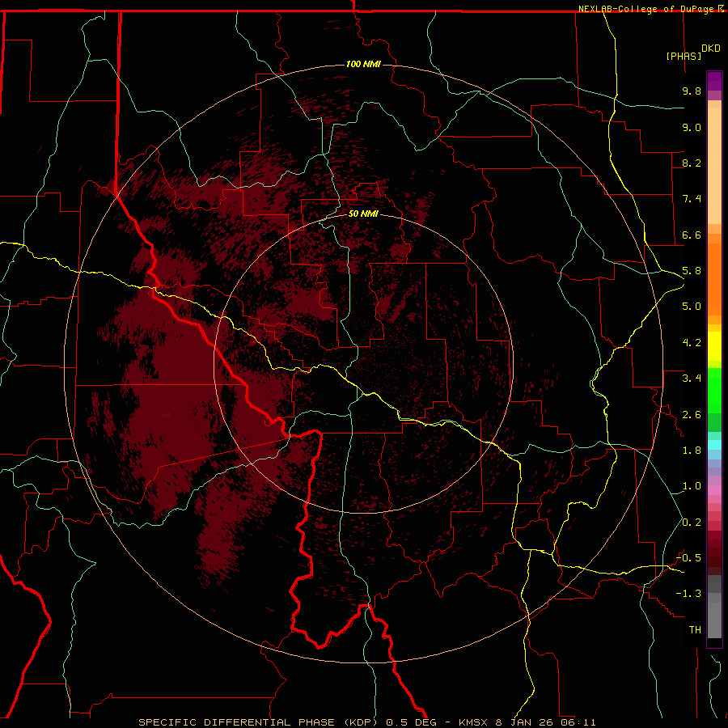Click the 1.8 scale value

coord(692,451)
